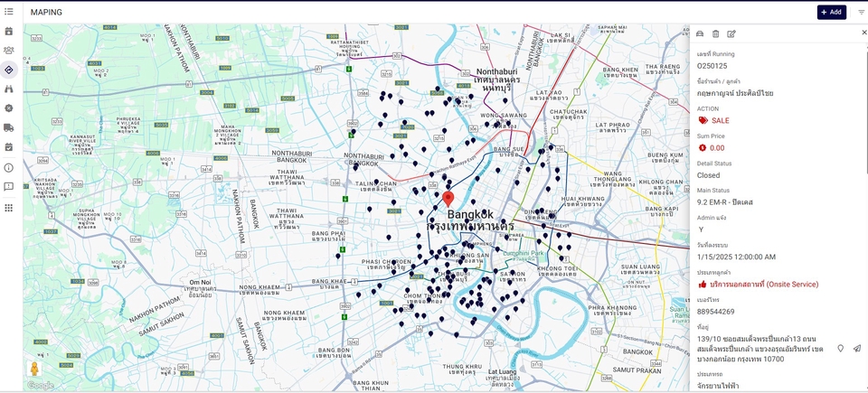Open the calendar icon in left sidebar
Image resolution: width=868 pixels, height=393 pixels.
tap(9, 32)
